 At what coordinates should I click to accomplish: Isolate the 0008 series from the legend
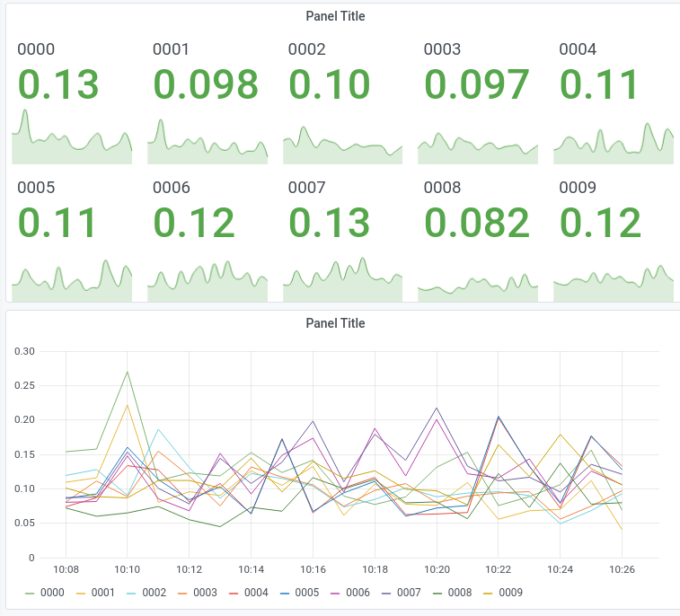pos(453,592)
